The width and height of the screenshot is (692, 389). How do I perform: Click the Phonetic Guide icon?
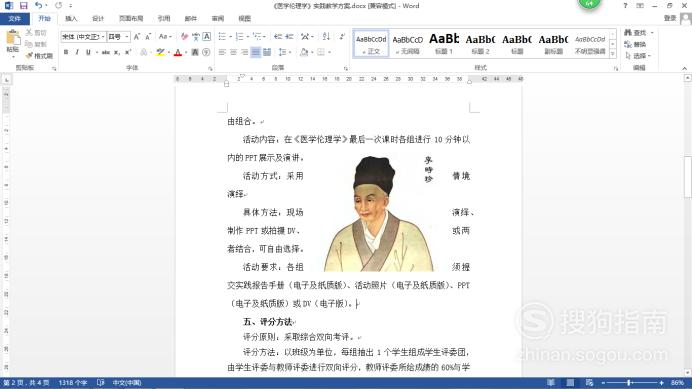(x=196, y=37)
